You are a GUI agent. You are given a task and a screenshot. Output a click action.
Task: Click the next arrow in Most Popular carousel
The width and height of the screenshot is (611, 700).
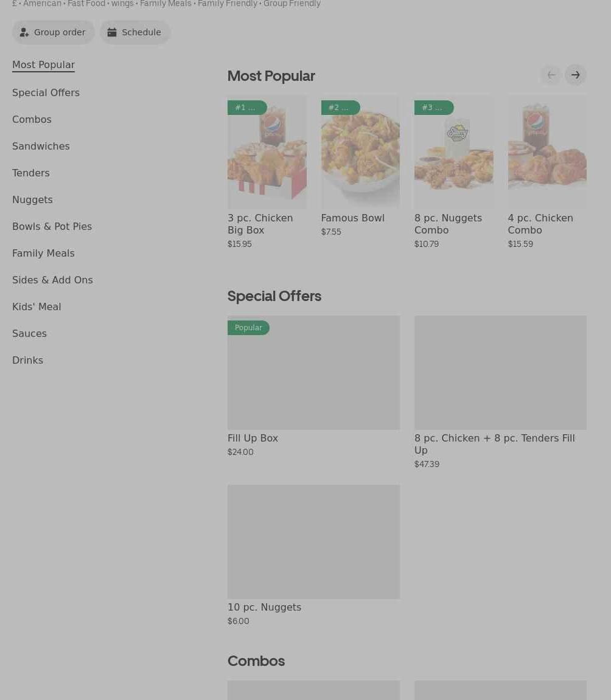575,75
